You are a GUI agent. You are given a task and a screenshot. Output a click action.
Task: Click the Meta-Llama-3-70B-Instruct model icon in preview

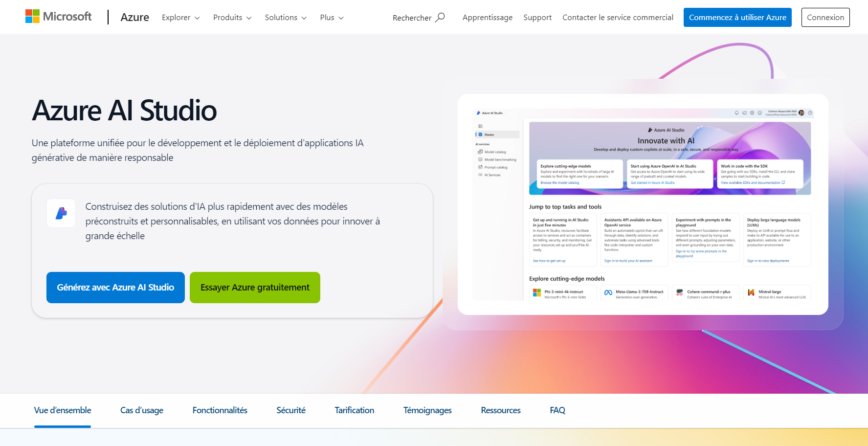pos(608,292)
